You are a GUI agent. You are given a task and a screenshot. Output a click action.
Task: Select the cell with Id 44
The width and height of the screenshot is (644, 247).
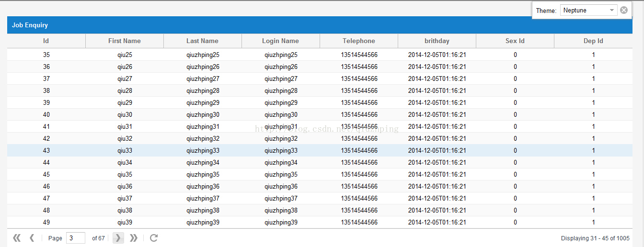click(x=46, y=162)
